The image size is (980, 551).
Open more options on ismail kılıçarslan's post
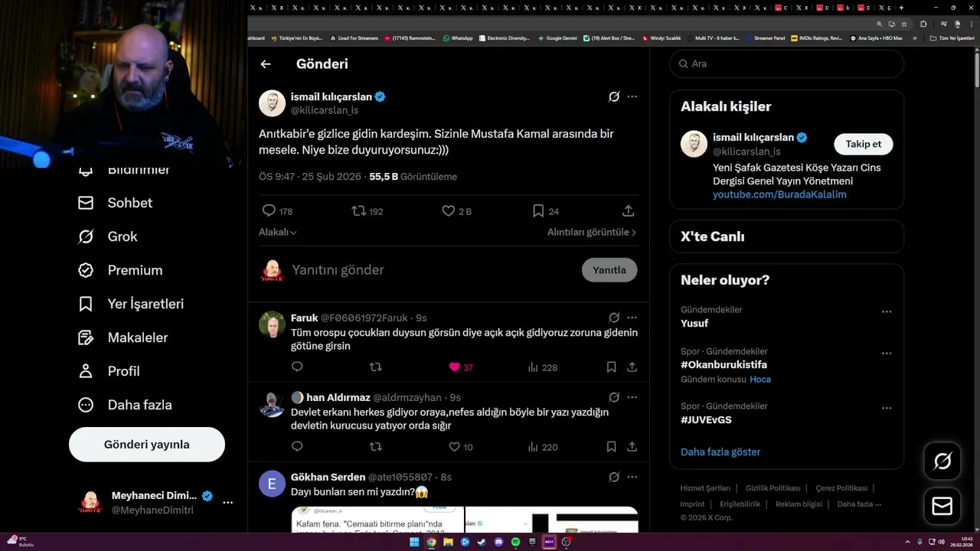632,96
